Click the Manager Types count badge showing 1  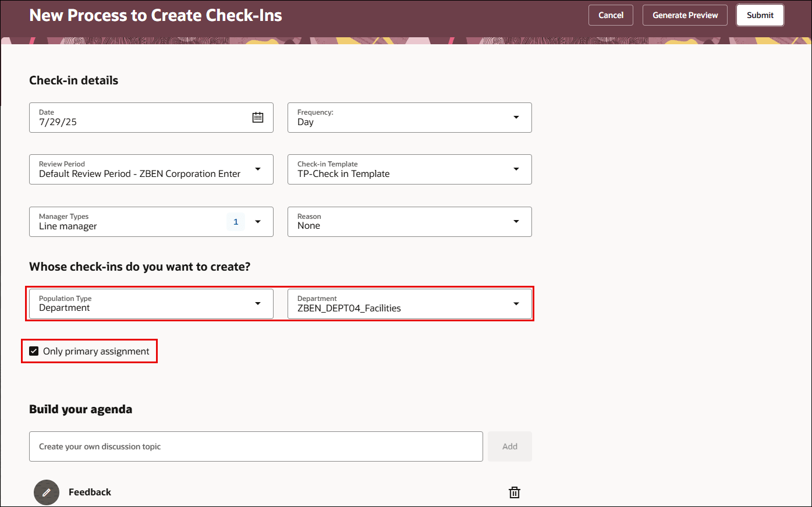(236, 221)
